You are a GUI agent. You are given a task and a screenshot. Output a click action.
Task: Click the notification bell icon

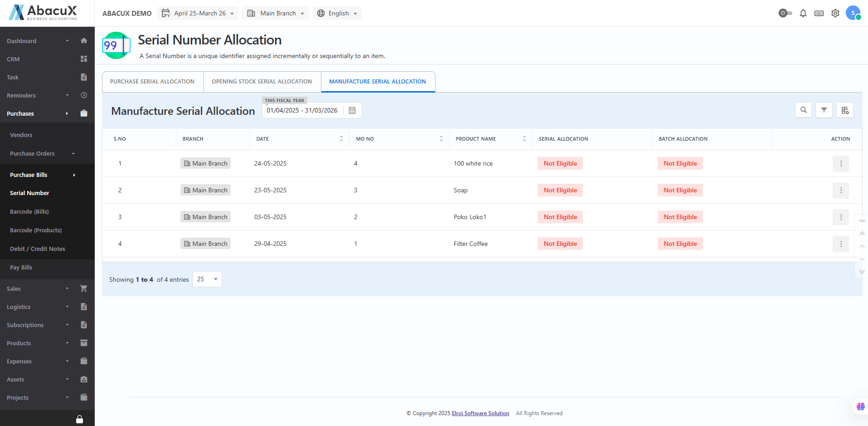tap(803, 13)
